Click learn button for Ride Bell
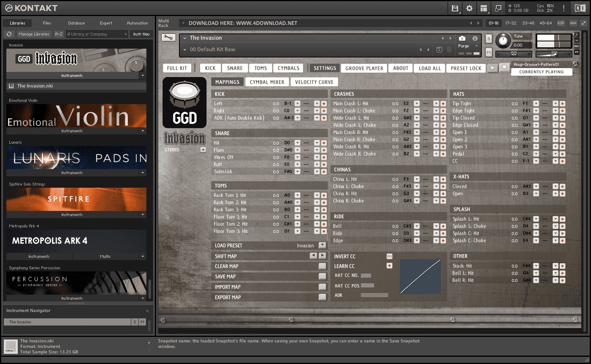Viewport: 591px width, 364px height. click(443, 226)
